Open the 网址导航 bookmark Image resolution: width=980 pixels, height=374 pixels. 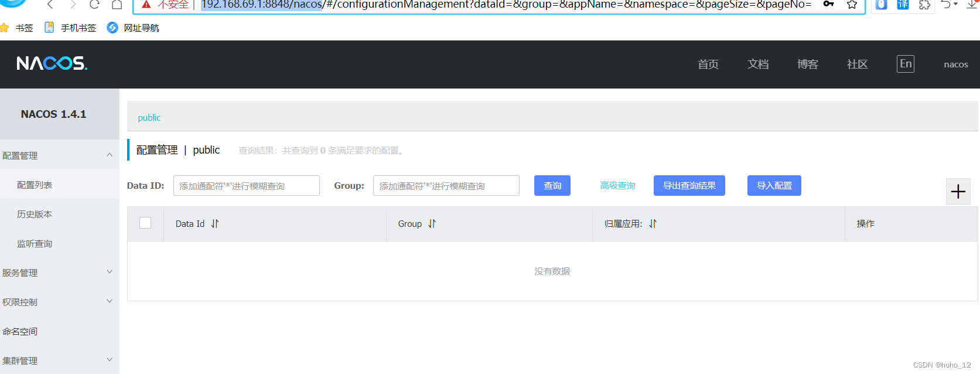click(133, 28)
